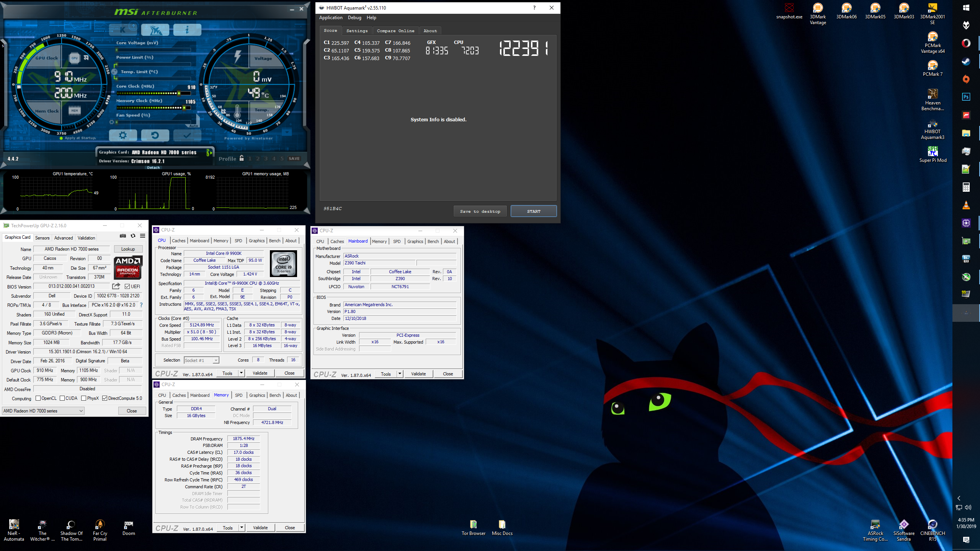This screenshot has width=980, height=551.
Task: Click Detach under Afterburner panel
Action: click(154, 168)
